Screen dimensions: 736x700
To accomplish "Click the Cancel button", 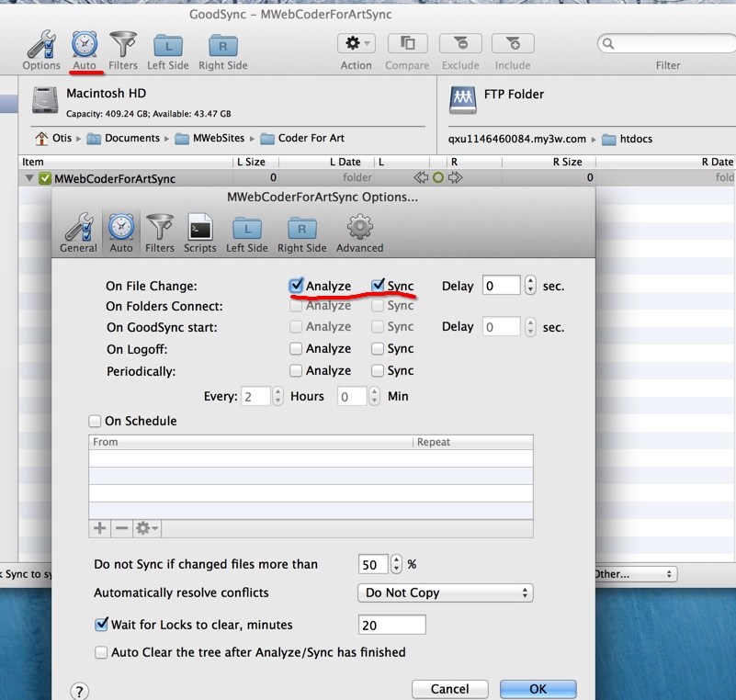I will pyautogui.click(x=449, y=689).
